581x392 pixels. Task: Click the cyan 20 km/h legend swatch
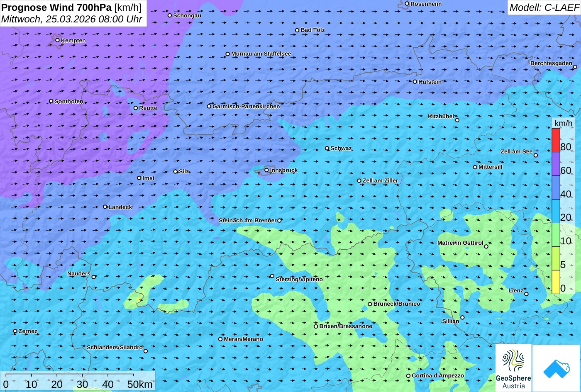coord(556,211)
